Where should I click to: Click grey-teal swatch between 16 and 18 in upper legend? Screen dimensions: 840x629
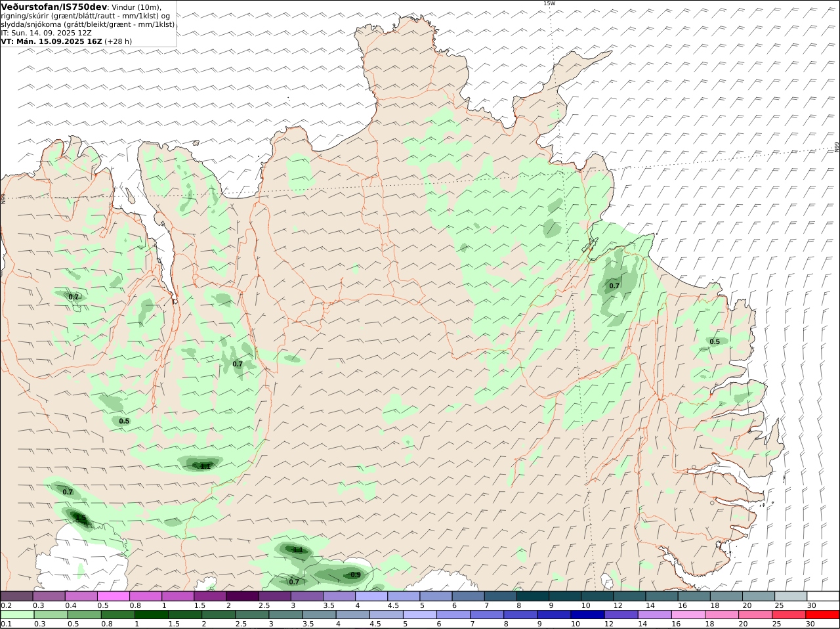point(694,596)
